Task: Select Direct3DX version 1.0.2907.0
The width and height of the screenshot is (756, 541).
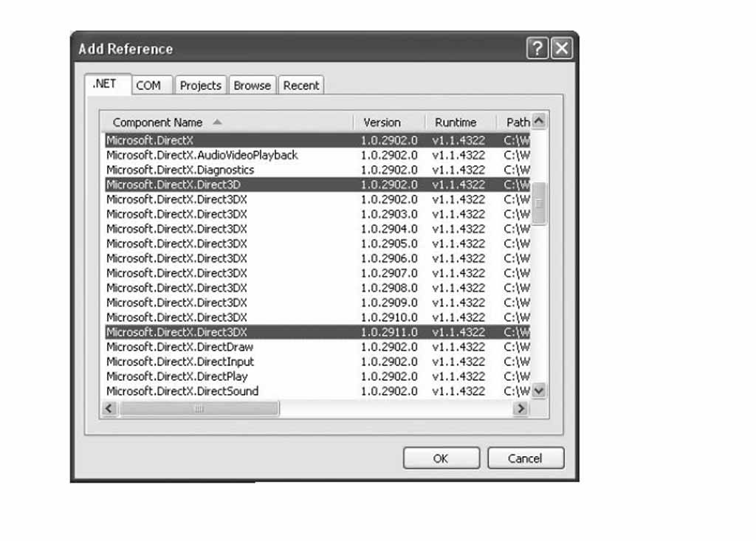Action: click(317, 273)
